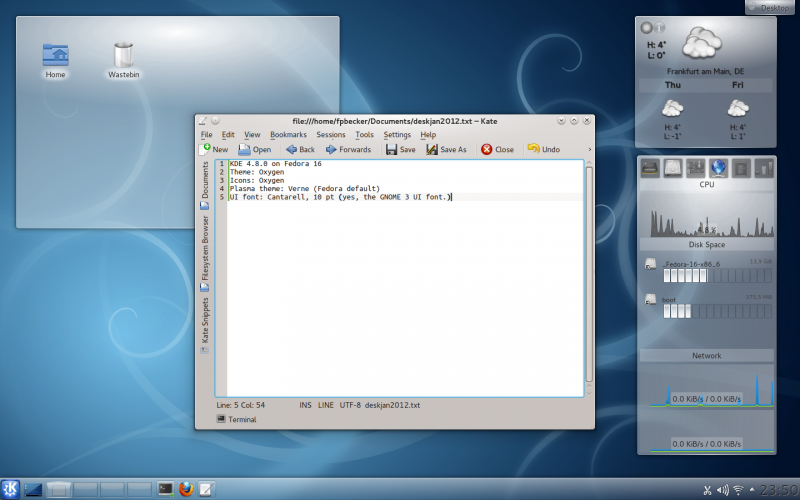800x500 pixels.
Task: Click deskjan2012.txt in the status bar
Action: pyautogui.click(x=392, y=405)
